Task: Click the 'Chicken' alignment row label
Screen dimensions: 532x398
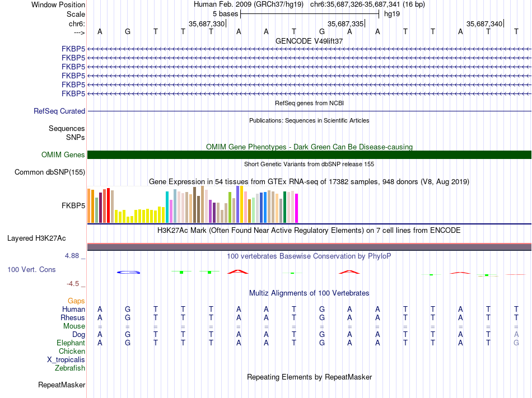Action: (x=72, y=351)
